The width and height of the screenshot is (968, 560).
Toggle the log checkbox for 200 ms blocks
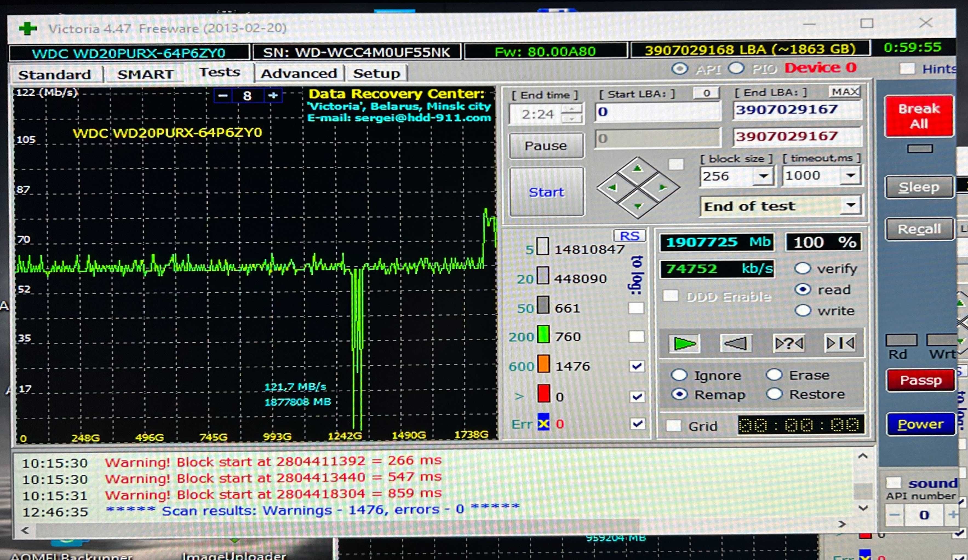click(637, 337)
